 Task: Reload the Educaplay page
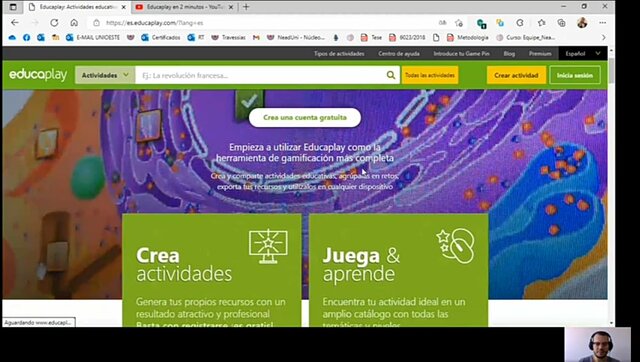point(54,23)
